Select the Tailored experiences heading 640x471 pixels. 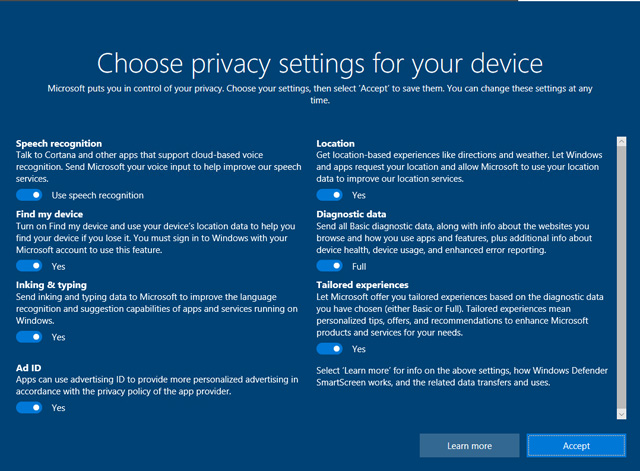362,285
